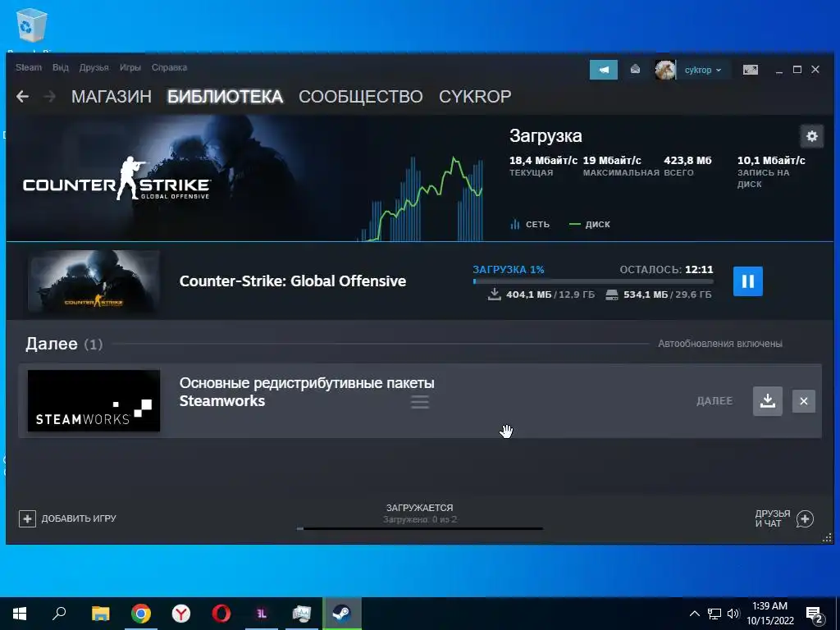
Task: Open the CYKROP profile tab
Action: (x=475, y=97)
